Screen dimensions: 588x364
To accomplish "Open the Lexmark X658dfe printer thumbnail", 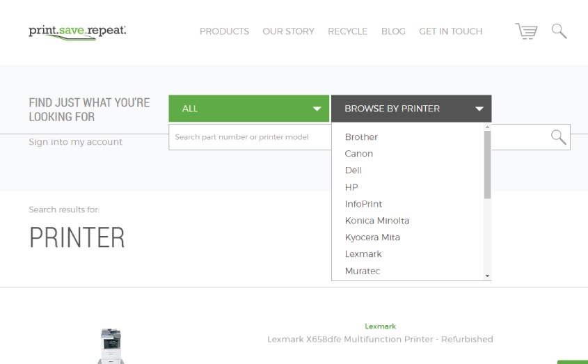I will coord(111,346).
